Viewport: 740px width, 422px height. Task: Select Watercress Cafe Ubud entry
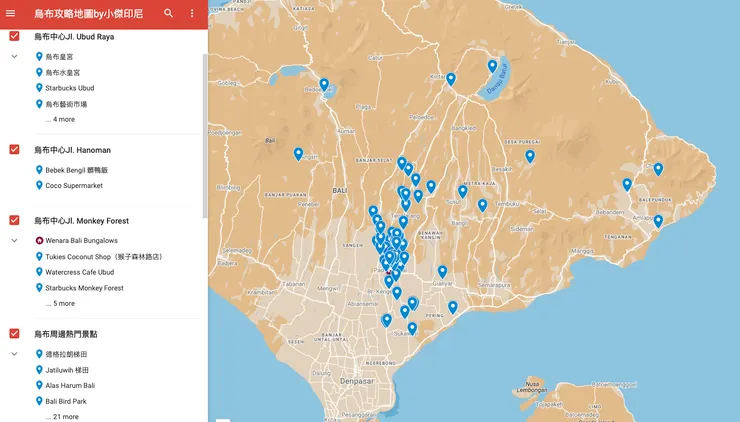[79, 272]
